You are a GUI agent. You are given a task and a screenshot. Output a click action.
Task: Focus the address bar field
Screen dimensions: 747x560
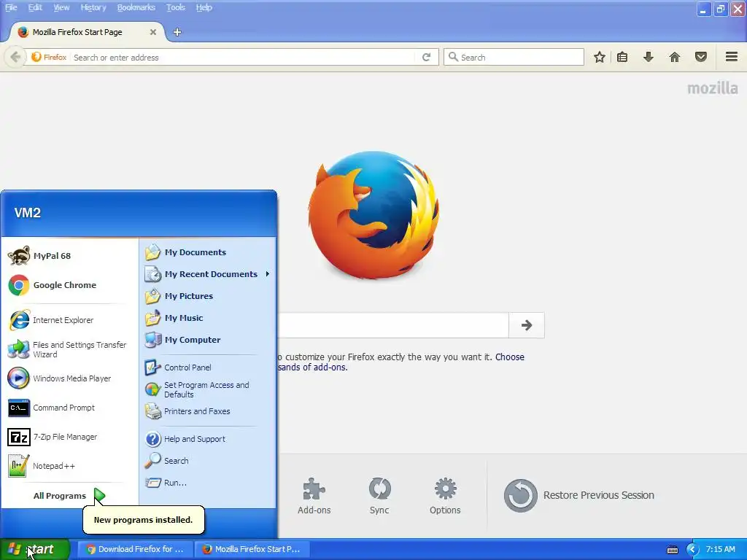(243, 57)
